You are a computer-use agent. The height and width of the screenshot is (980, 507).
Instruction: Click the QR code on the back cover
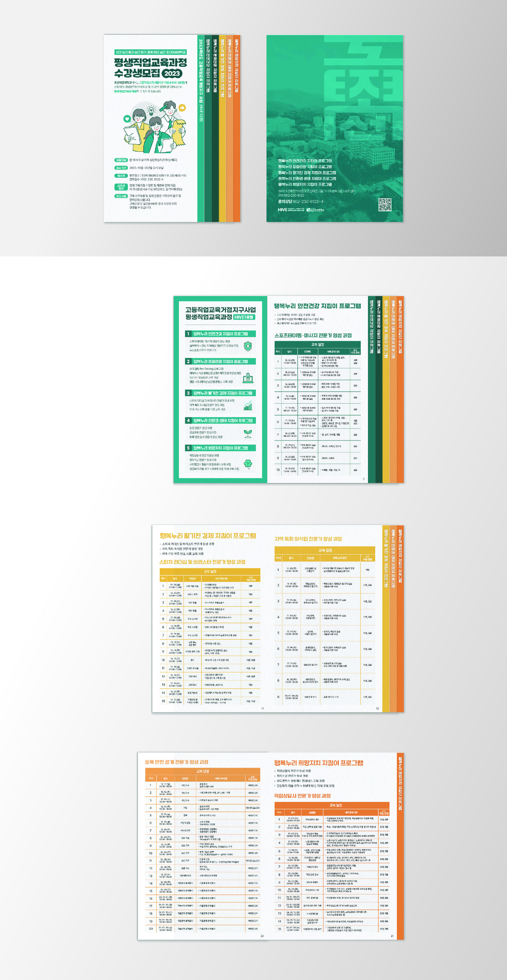coord(384,205)
